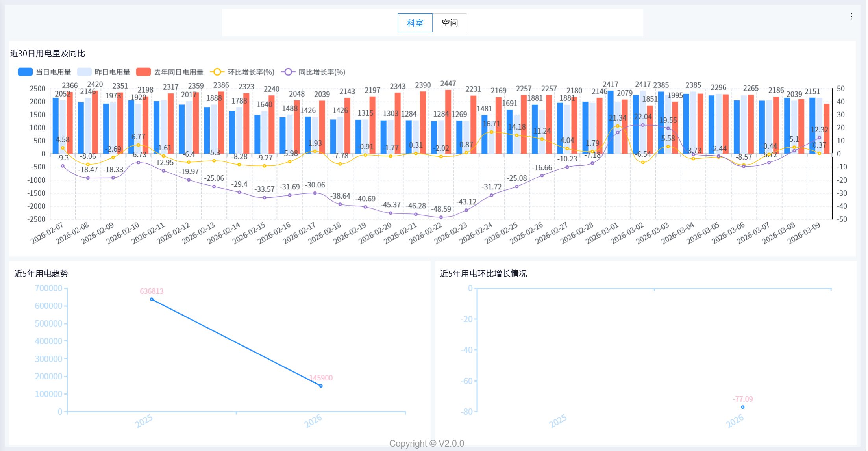868x451 pixels.
Task: Toggle the 去年同日电用量 legend series
Action: tap(170, 72)
